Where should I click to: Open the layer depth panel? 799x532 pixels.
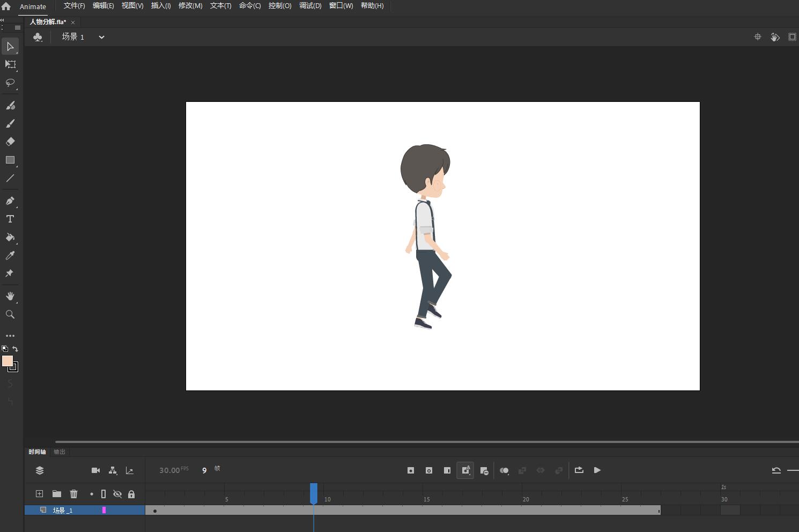click(x=130, y=470)
